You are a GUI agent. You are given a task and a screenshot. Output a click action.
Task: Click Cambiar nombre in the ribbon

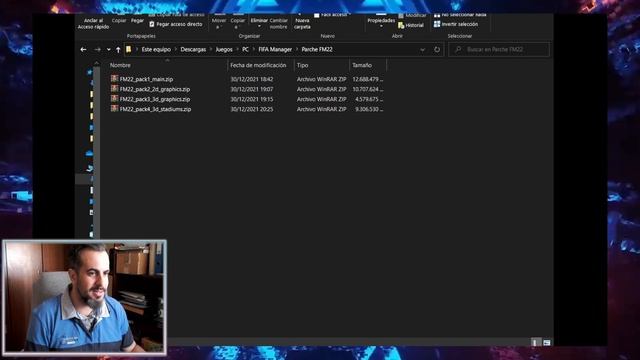(278, 23)
